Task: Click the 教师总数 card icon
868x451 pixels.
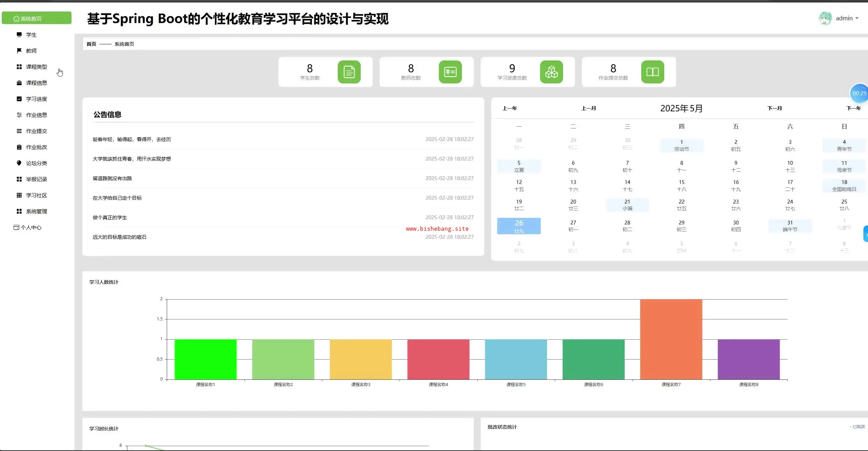Action: (450, 72)
